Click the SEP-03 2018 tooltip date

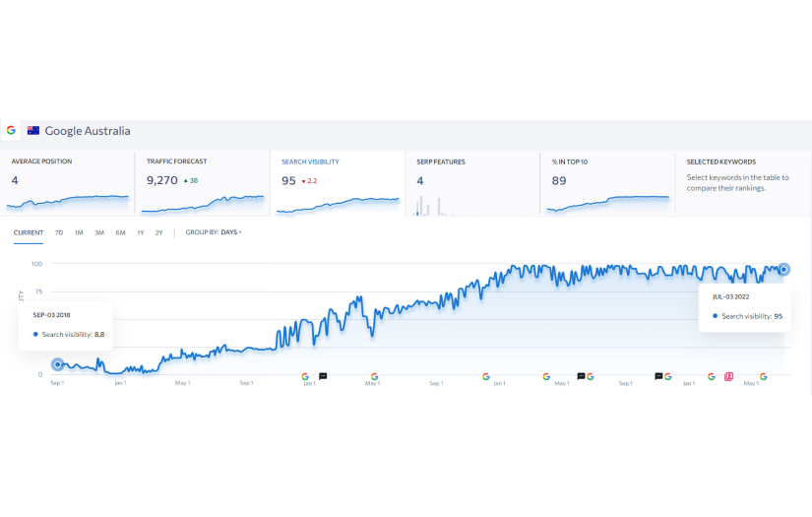(x=51, y=315)
